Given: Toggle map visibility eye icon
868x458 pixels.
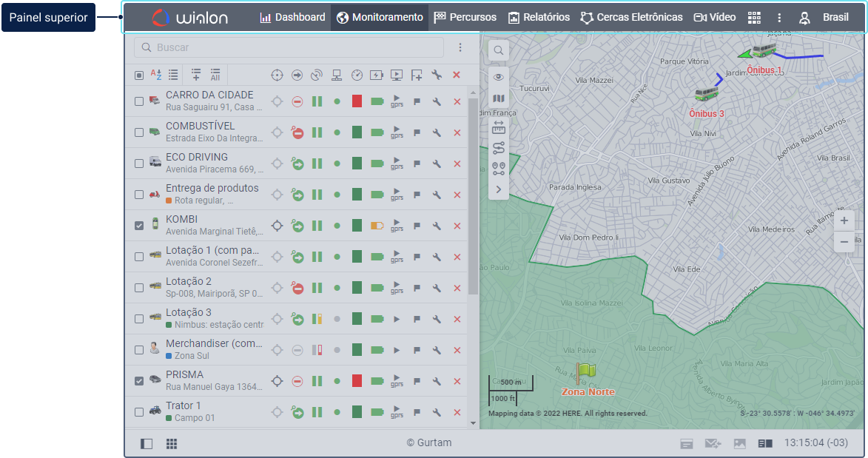Looking at the screenshot, I should click(x=499, y=77).
